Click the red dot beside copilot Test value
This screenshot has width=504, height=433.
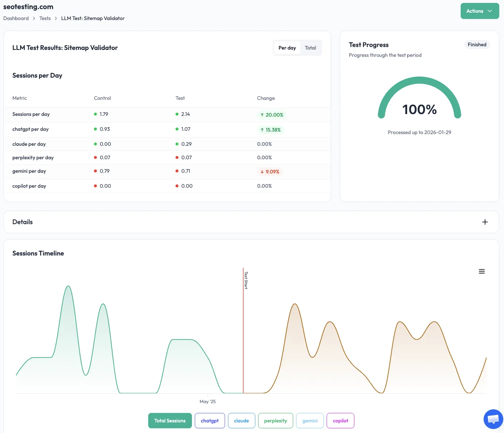[x=176, y=186]
